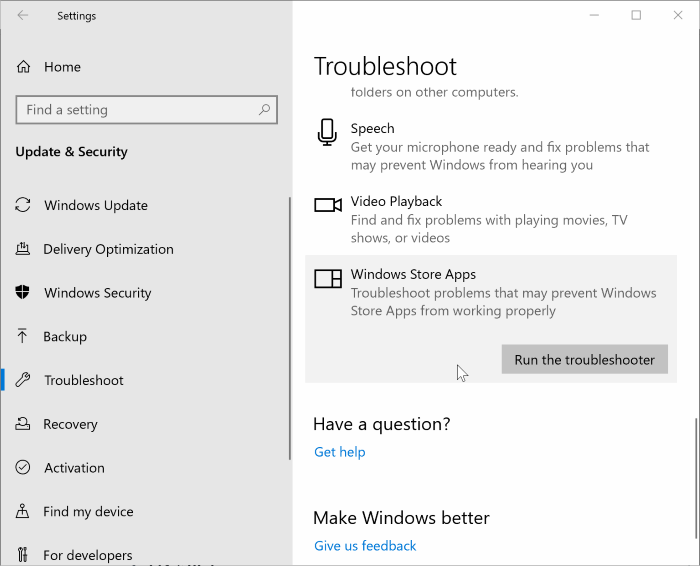Click the Have a question? heading
This screenshot has height=566, width=700.
[382, 424]
